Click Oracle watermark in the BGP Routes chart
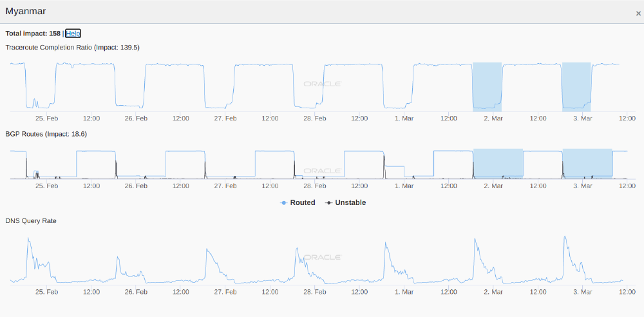The width and height of the screenshot is (644, 317). coord(322,171)
